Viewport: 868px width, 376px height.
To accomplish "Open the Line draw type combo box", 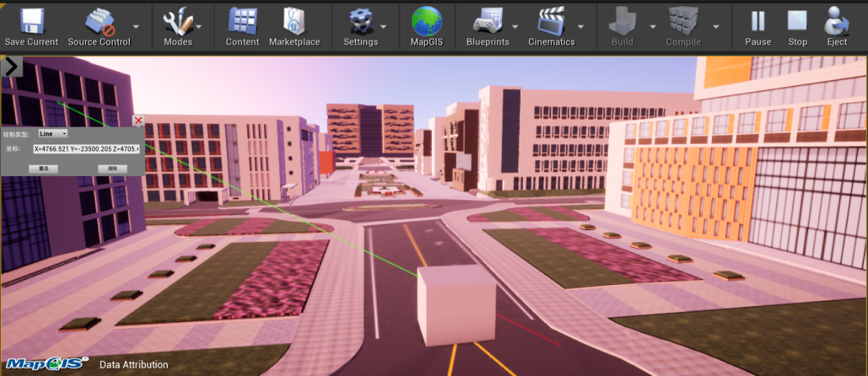I will 53,134.
